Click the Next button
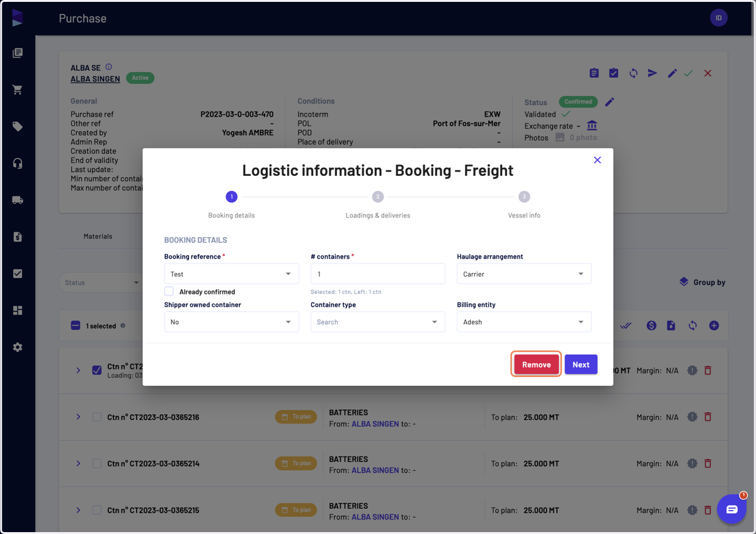756x534 pixels. pyautogui.click(x=581, y=364)
